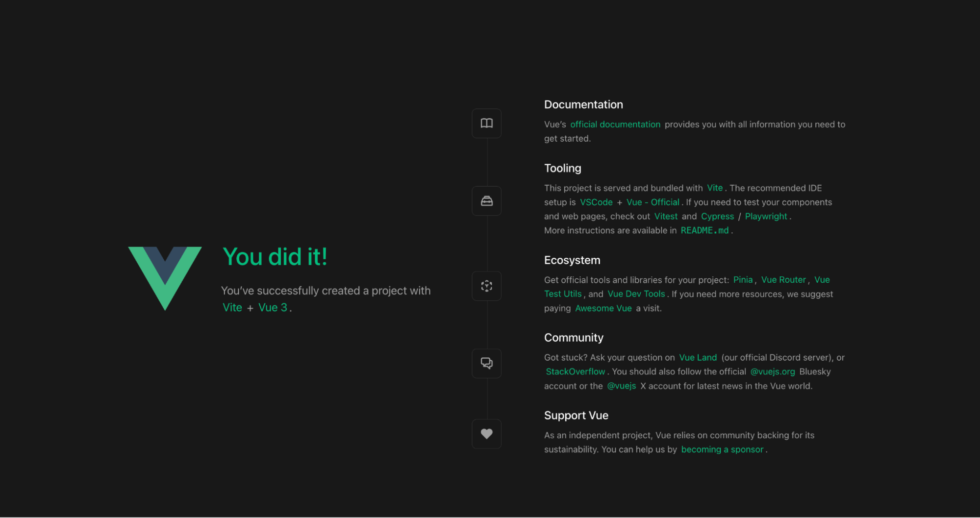980x518 pixels.
Task: Open the README.md link
Action: (x=704, y=230)
